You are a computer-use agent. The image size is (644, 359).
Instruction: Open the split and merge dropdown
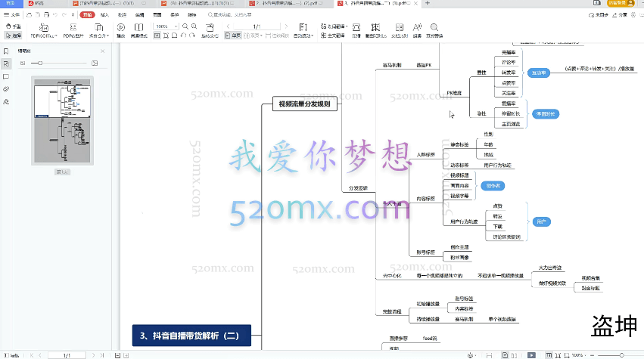[99, 31]
